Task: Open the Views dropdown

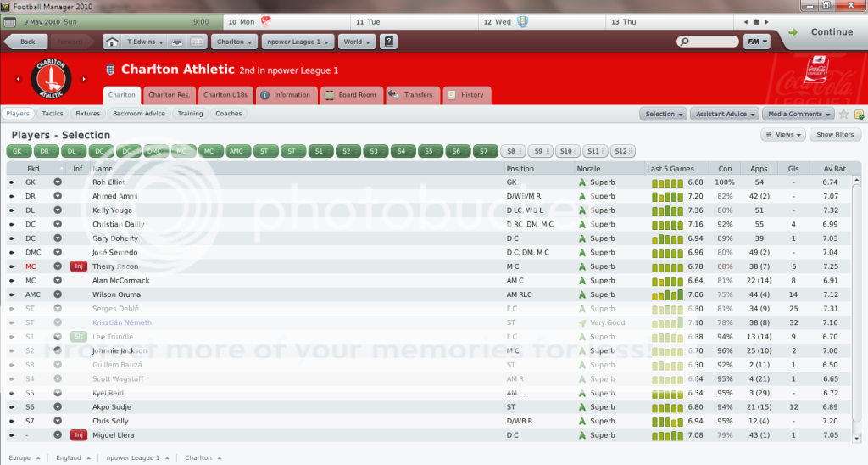Action: 783,134
